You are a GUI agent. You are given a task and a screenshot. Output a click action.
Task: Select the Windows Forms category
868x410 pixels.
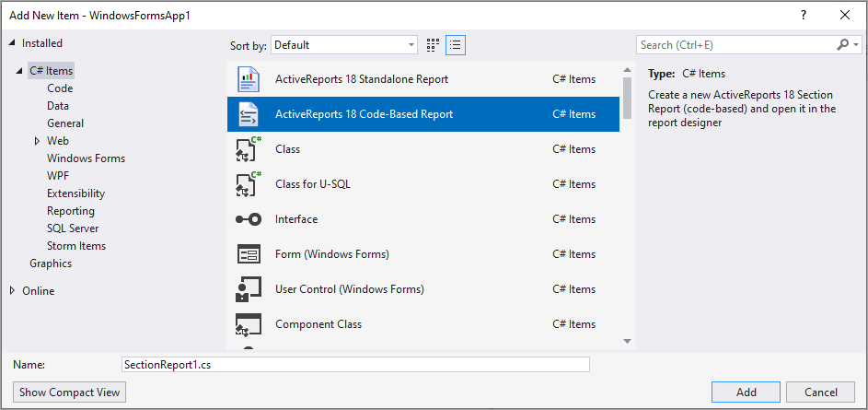click(86, 158)
